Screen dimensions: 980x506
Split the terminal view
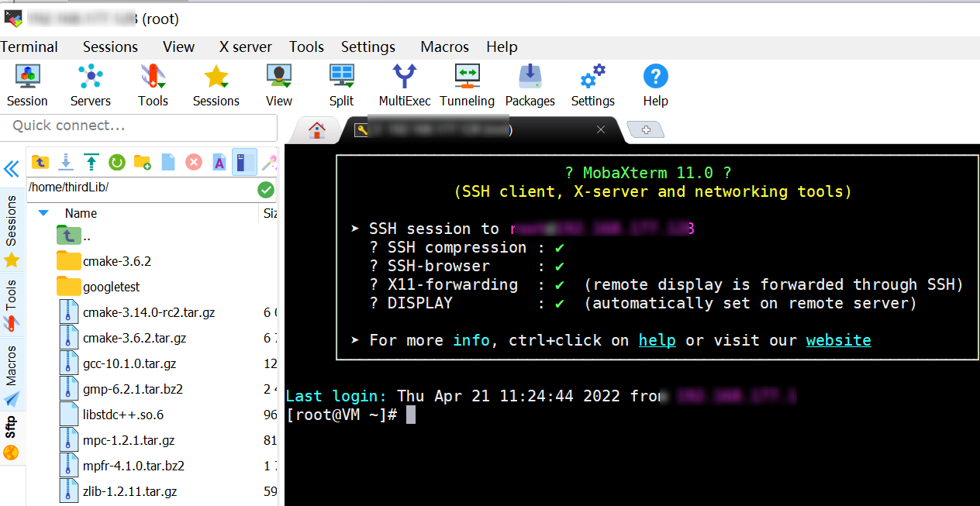click(x=341, y=84)
